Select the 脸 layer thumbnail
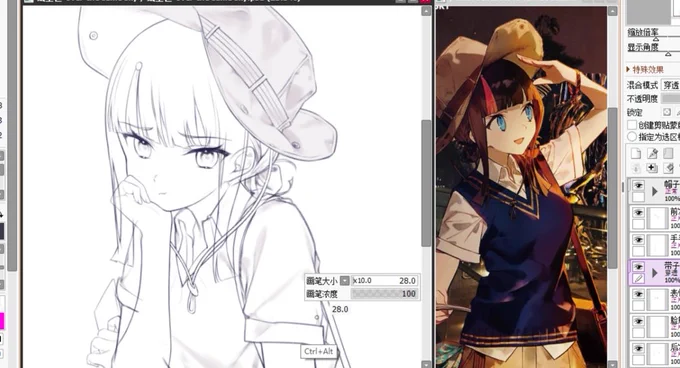Viewport: 680px width, 368px height. [657, 327]
